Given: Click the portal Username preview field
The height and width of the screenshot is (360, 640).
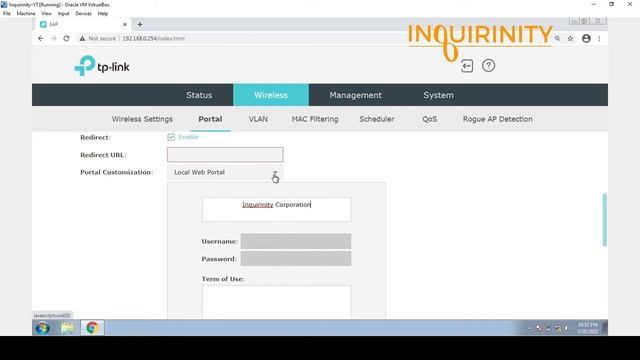Looking at the screenshot, I should tap(296, 241).
